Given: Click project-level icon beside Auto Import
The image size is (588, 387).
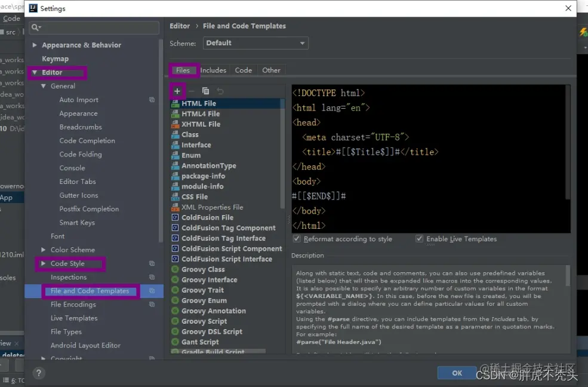Looking at the screenshot, I should pyautogui.click(x=152, y=100).
